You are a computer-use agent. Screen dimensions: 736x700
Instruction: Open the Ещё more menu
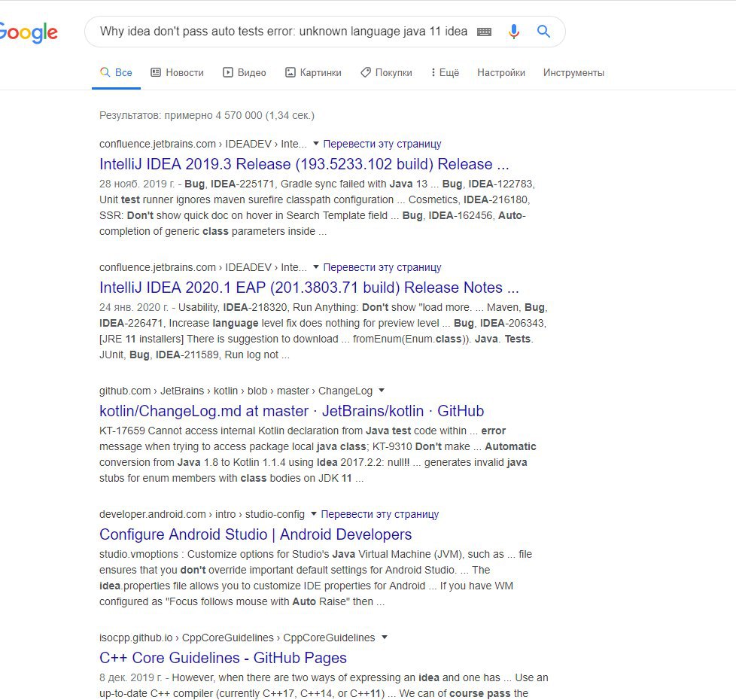(x=445, y=73)
